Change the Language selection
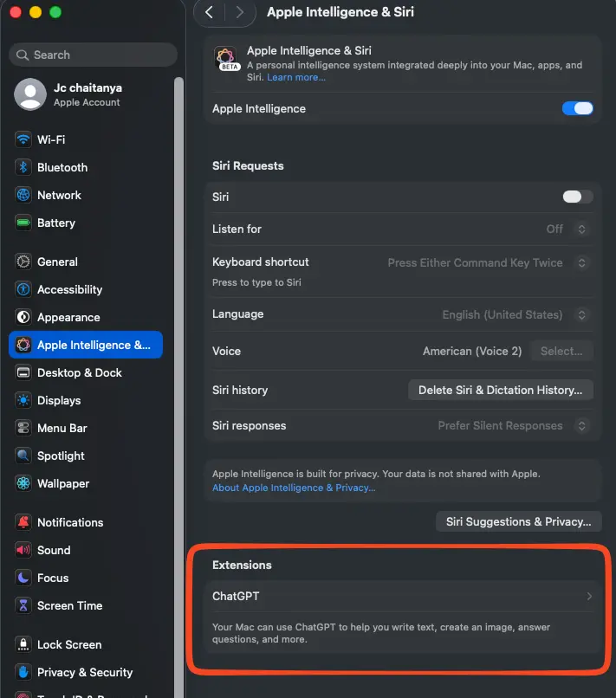 [581, 314]
